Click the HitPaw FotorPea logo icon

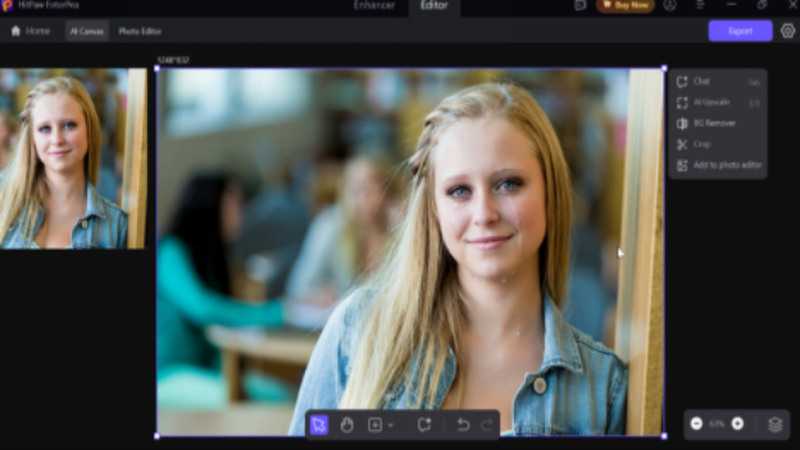pos(7,5)
